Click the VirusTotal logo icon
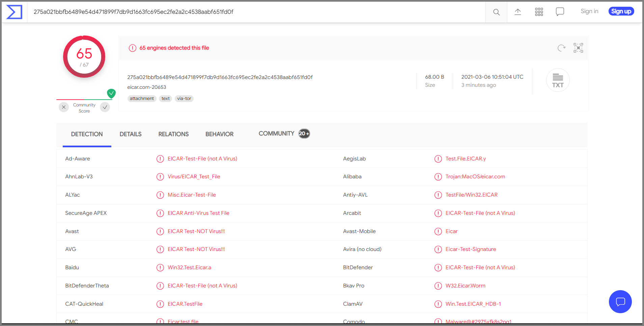This screenshot has height=326, width=644. [x=14, y=12]
